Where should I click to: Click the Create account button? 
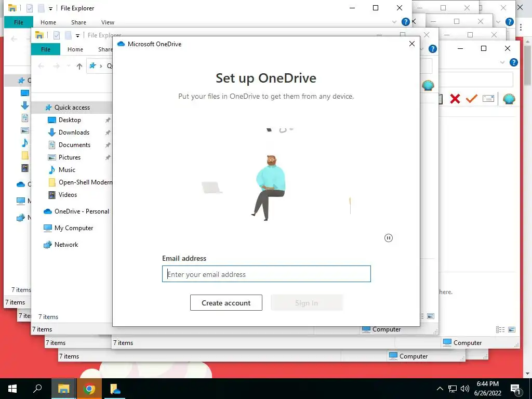(226, 303)
